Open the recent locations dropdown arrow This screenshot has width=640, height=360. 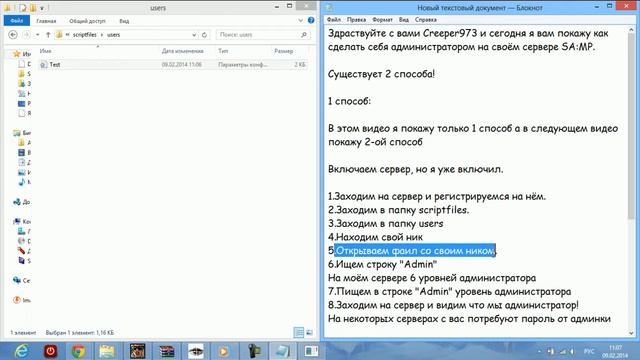tap(38, 35)
